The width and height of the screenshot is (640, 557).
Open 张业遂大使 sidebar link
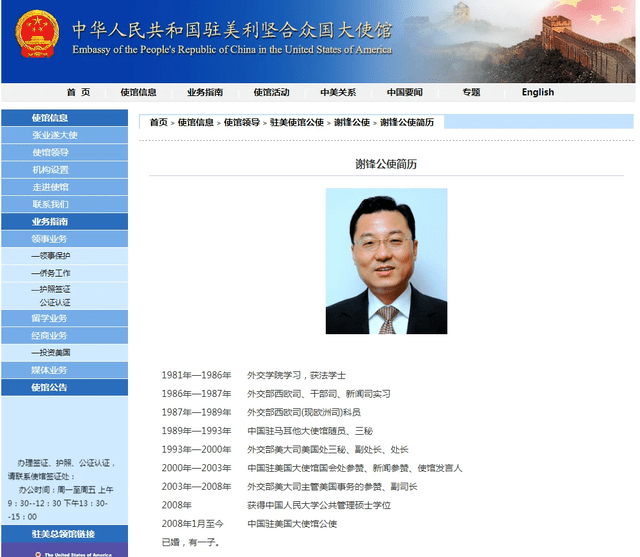click(x=64, y=135)
